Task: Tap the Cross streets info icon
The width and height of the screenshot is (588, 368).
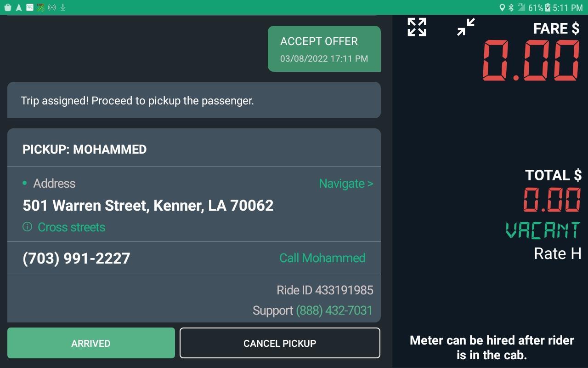Action: [27, 227]
